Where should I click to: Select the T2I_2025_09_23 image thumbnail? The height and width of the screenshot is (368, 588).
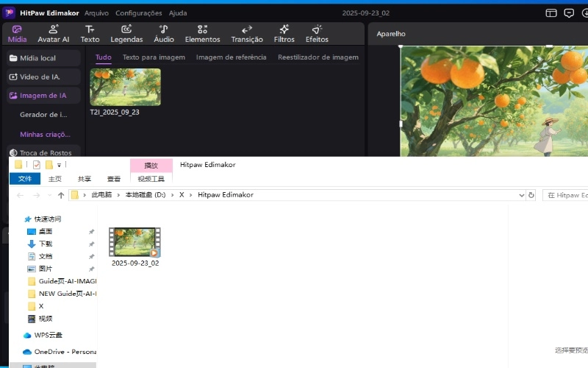pos(125,87)
